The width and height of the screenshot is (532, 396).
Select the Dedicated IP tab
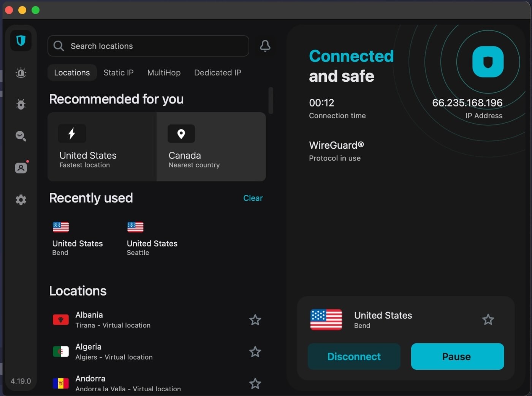217,73
